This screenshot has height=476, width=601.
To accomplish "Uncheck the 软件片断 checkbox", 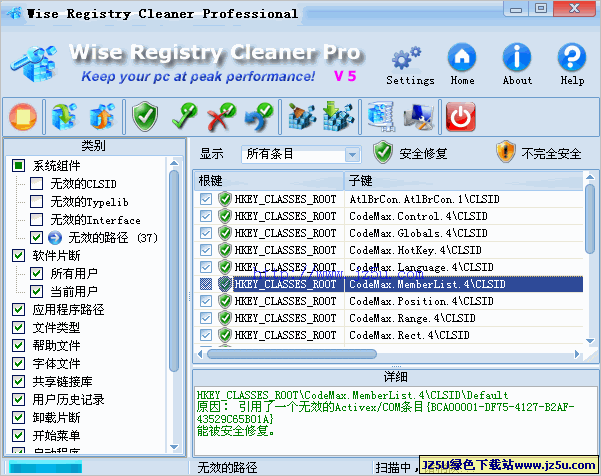I will tap(18, 256).
